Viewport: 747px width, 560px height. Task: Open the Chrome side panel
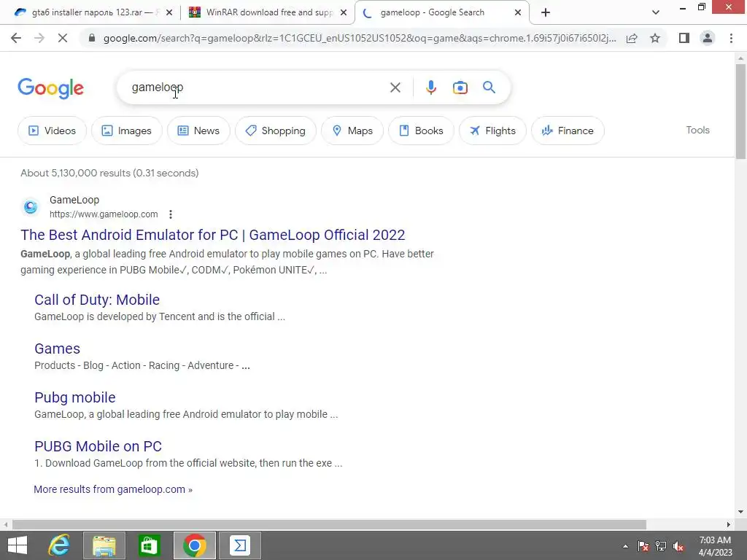(684, 38)
